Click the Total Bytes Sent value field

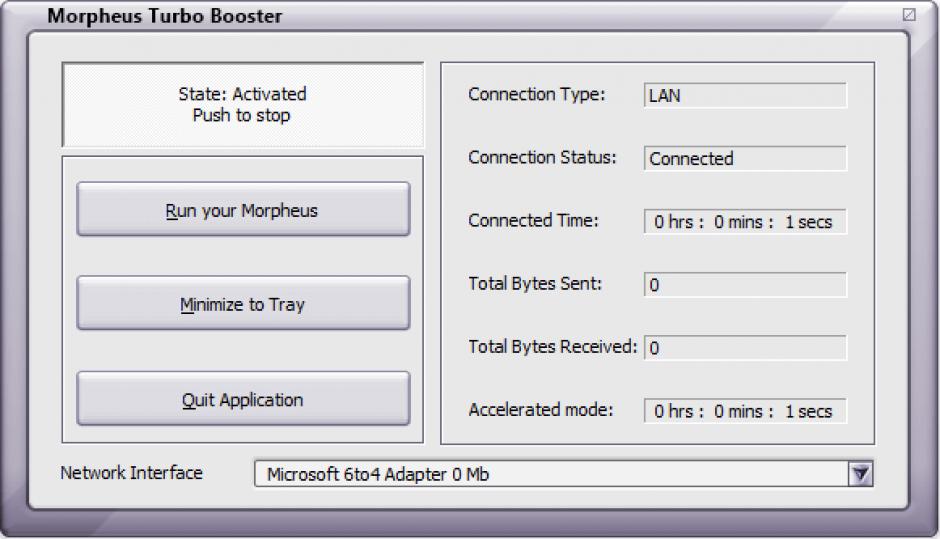coord(745,285)
